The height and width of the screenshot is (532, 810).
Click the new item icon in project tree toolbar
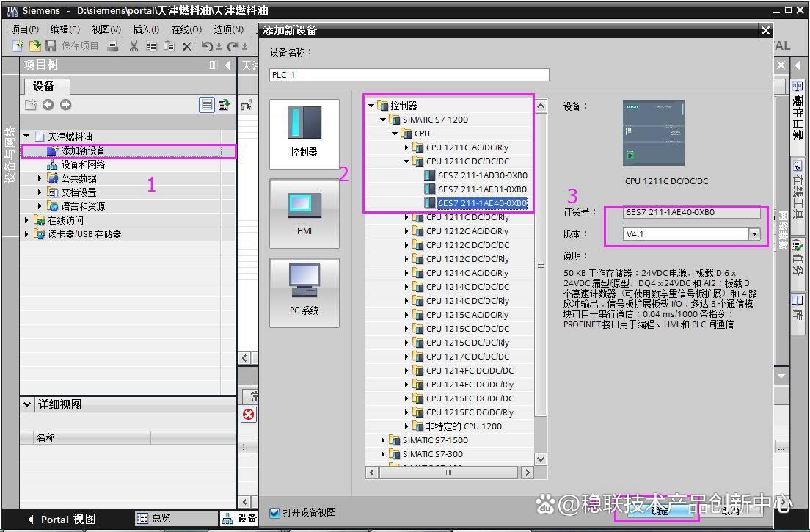[x=31, y=105]
